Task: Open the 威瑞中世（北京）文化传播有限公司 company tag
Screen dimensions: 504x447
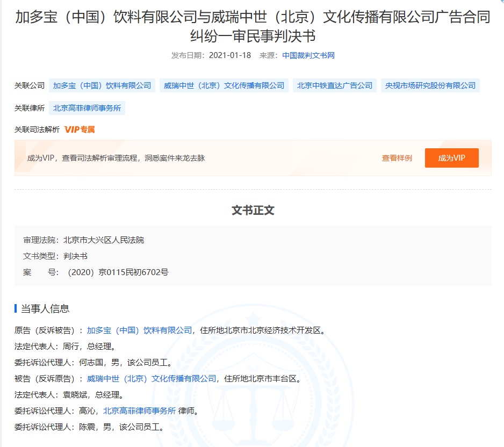Action: (x=222, y=85)
